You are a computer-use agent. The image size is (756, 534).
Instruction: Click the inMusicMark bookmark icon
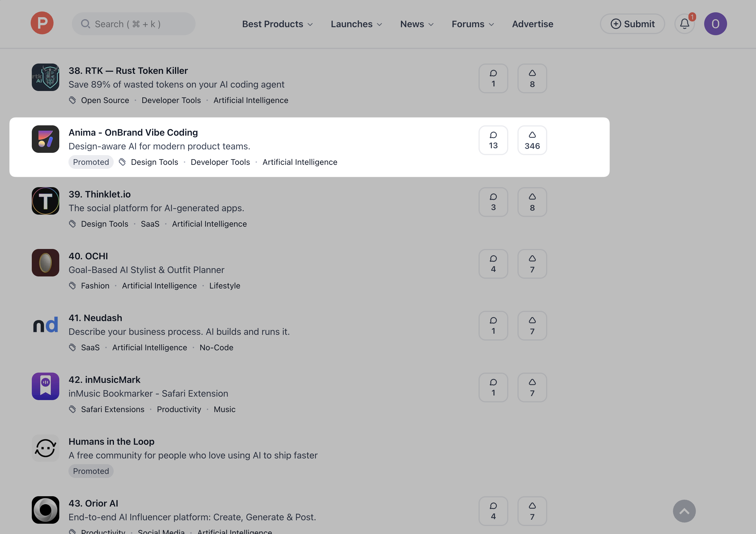pos(46,386)
